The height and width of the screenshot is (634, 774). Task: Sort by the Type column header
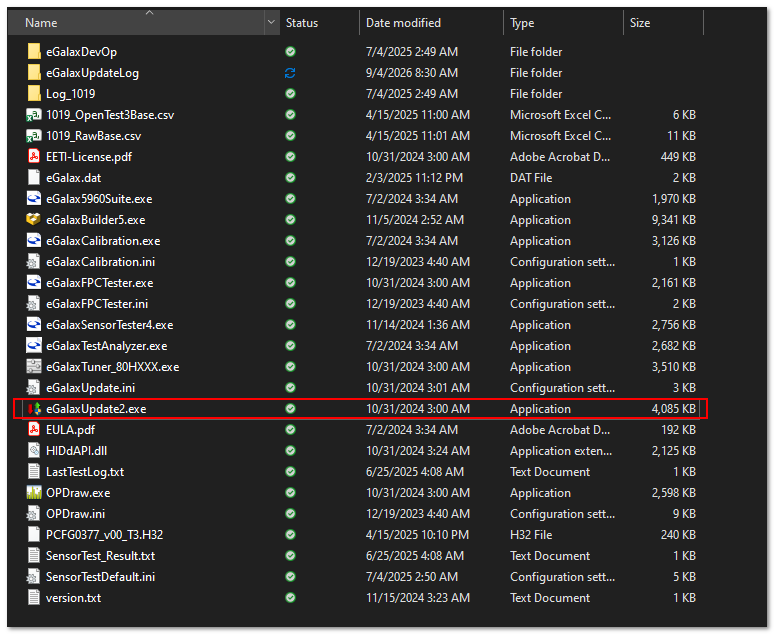563,23
